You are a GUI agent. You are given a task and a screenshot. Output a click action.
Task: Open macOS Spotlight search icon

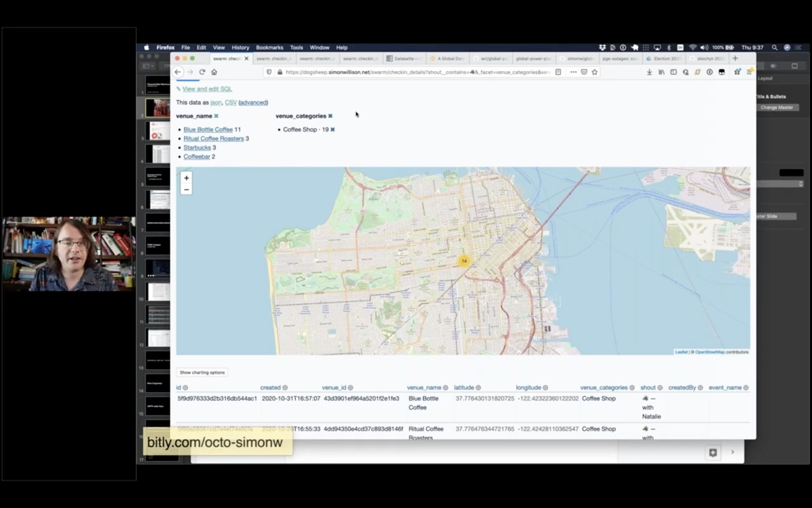[774, 47]
